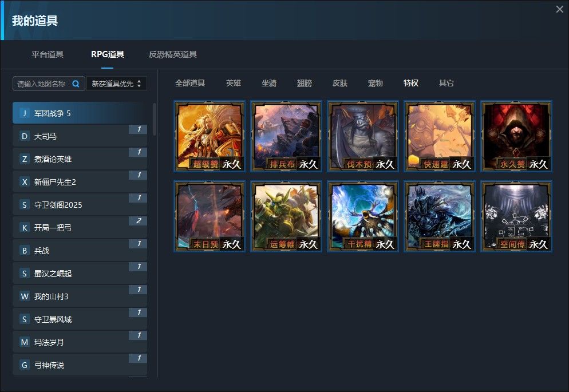This screenshot has height=392, width=569.
Task: Click the J letter icon for 军团战争 5
Action: [x=24, y=113]
